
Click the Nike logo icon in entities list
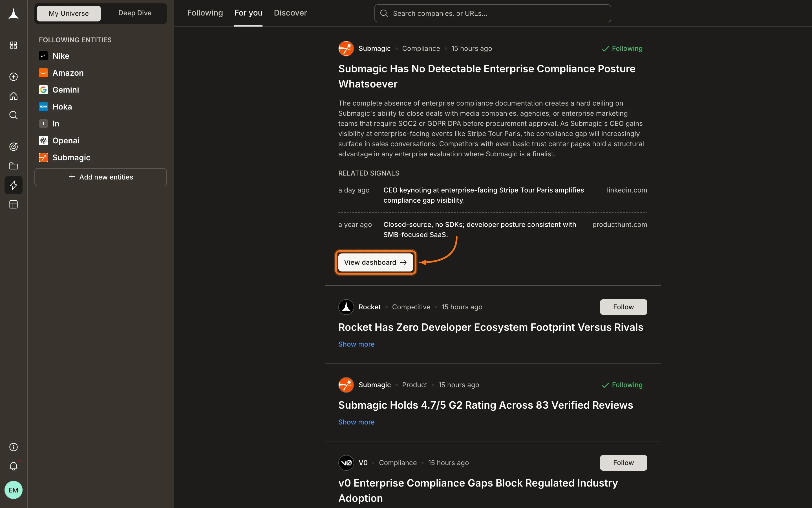tap(43, 56)
